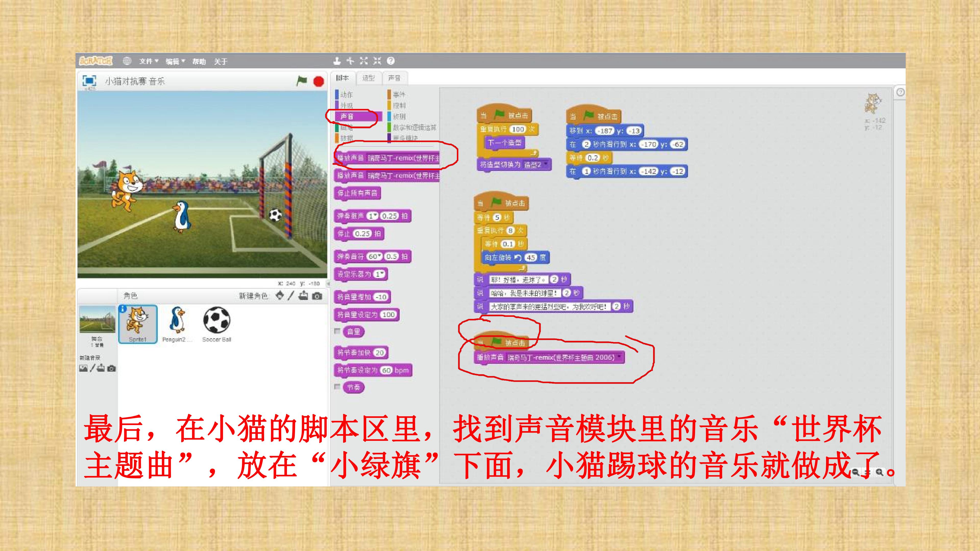Viewport: 980px width, 551px height.
Task: Select the 事件 block category
Action: 399,94
